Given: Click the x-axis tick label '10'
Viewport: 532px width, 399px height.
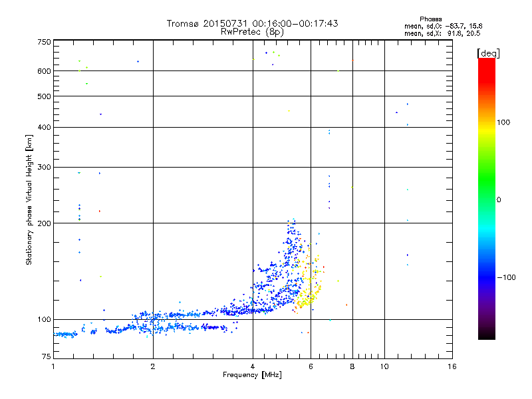Looking at the screenshot, I should [384, 366].
